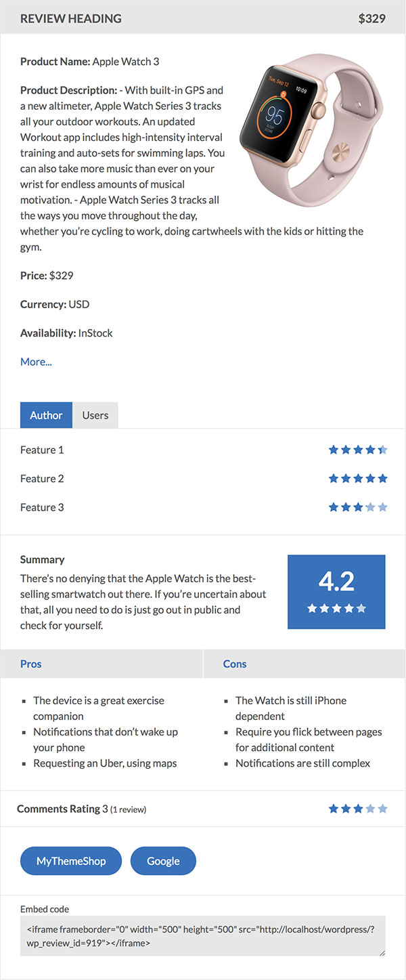Screen dimensions: 406x980
Task: Switch to the Users tab
Action: (95, 415)
